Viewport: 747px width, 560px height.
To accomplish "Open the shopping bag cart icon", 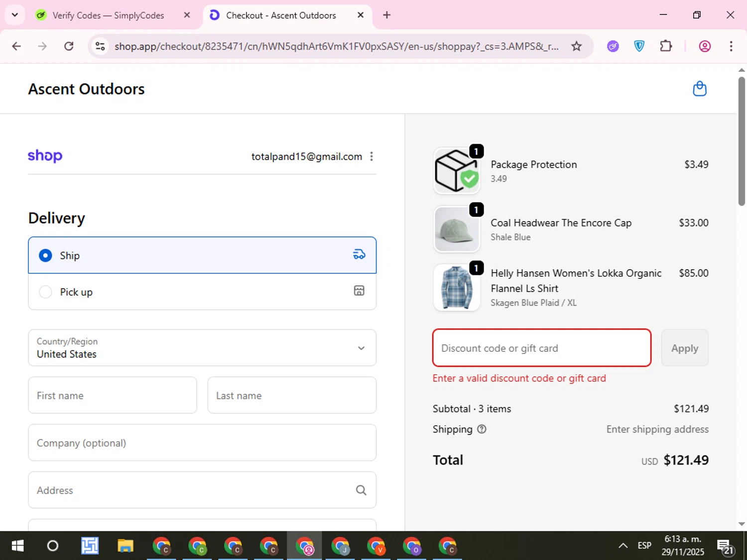I will click(x=700, y=89).
